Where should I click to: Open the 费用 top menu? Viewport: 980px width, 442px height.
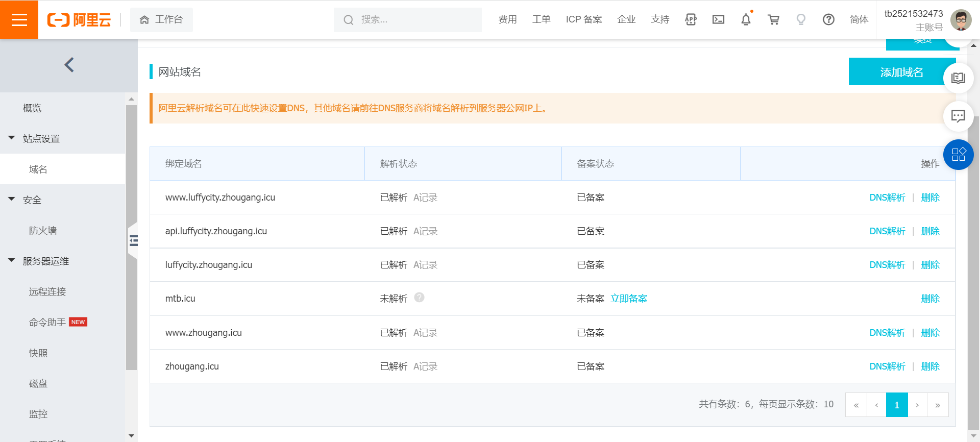pos(507,19)
